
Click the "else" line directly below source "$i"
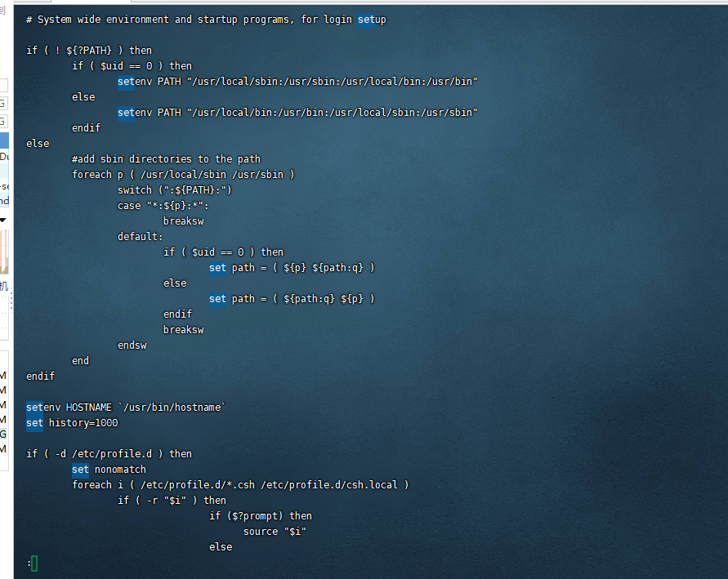point(221,547)
